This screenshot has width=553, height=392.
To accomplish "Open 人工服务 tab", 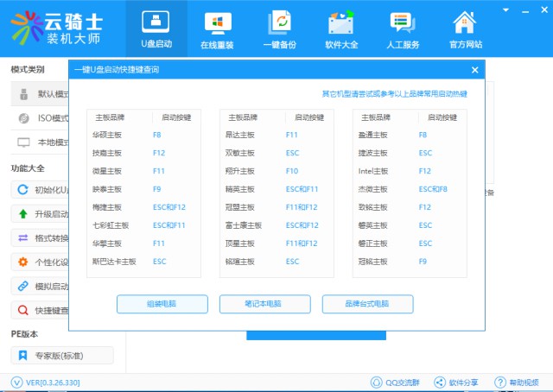I will [403, 29].
